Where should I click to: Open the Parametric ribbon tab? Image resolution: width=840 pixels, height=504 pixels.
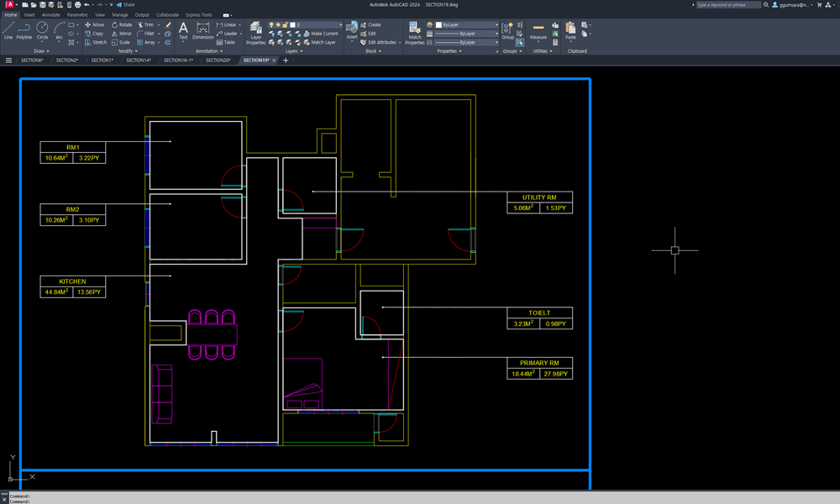[x=77, y=15]
